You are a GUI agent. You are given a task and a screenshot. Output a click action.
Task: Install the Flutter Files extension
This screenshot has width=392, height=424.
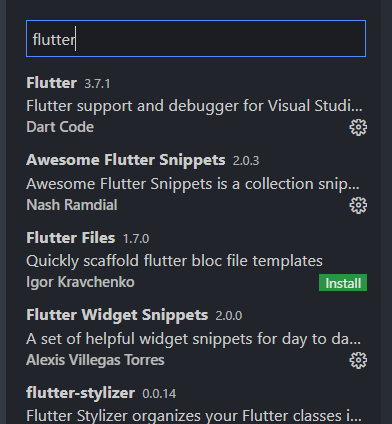point(343,283)
